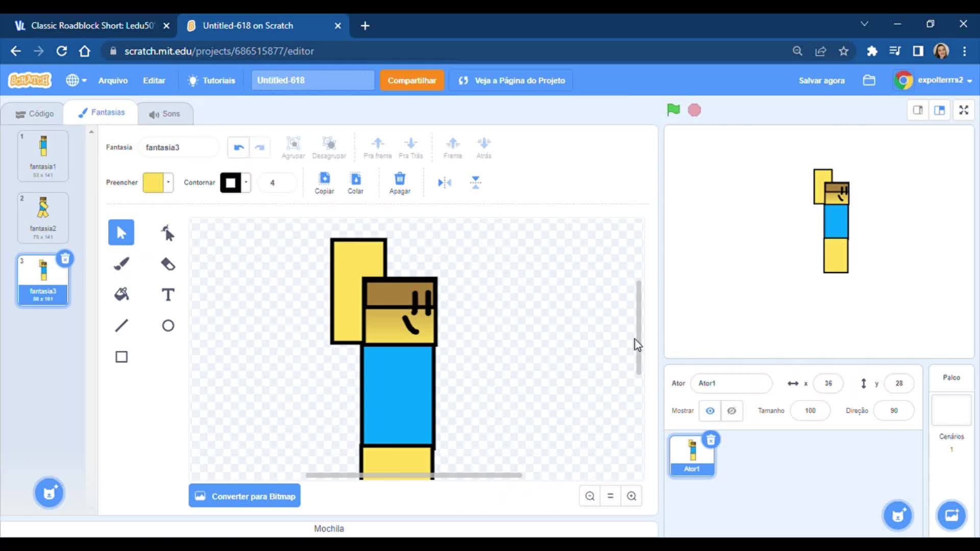Send shape to Atrás
This screenshot has height=551, width=980.
tap(484, 147)
